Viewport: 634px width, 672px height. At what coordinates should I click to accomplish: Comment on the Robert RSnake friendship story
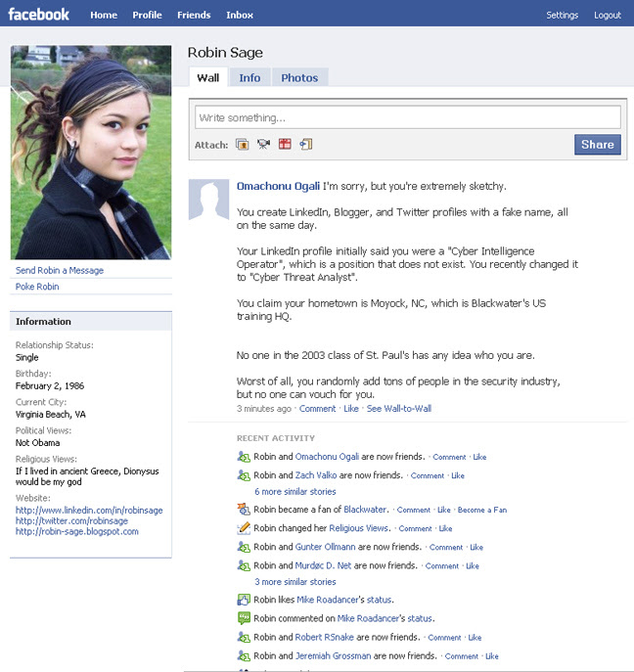(444, 638)
